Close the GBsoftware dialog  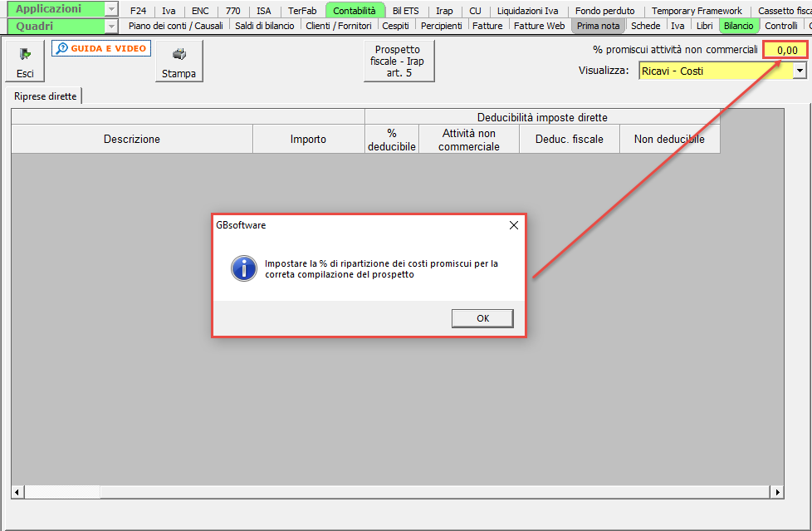[513, 225]
